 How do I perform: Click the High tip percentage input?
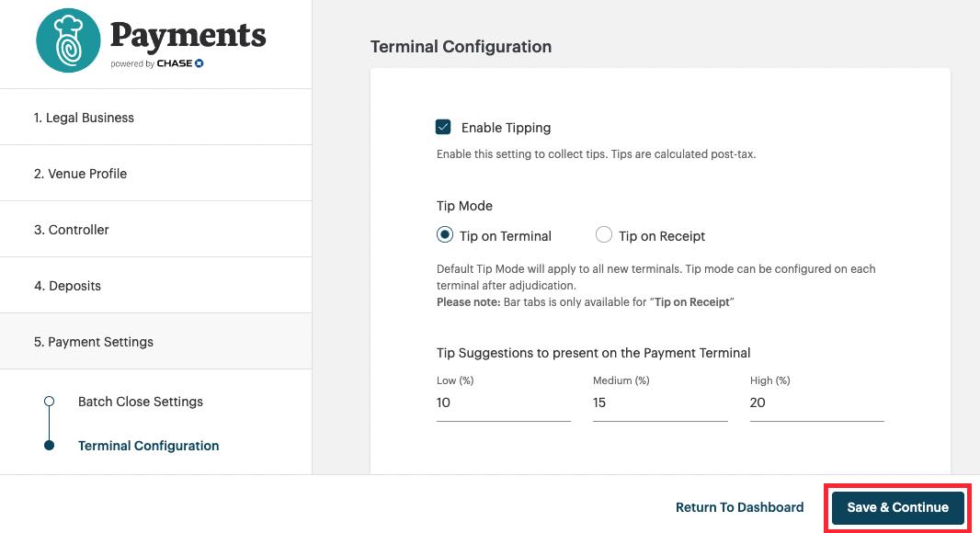tap(816, 403)
